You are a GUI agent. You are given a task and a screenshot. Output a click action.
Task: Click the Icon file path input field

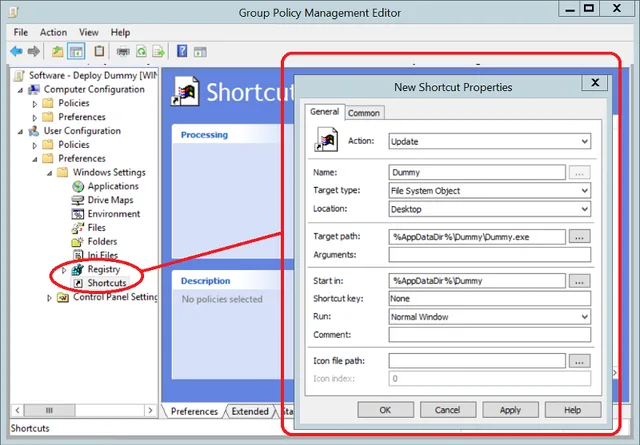tap(477, 361)
